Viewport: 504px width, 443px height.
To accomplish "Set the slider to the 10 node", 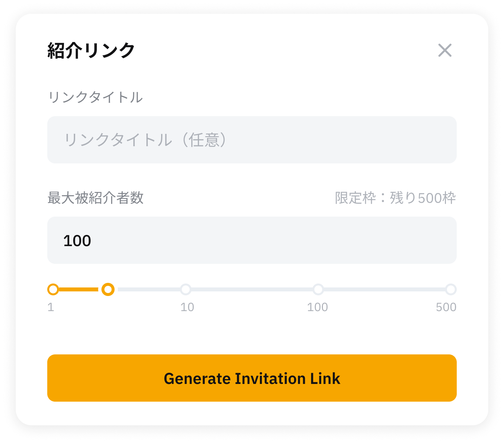I will click(186, 289).
